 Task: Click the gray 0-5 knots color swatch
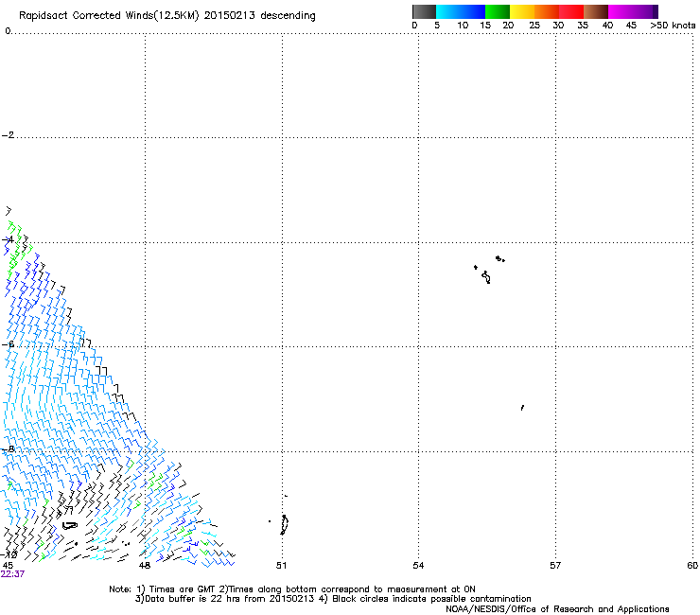click(x=424, y=11)
